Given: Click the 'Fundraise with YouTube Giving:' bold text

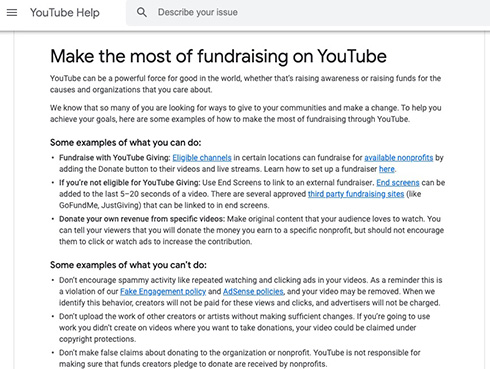Looking at the screenshot, I should point(115,158).
